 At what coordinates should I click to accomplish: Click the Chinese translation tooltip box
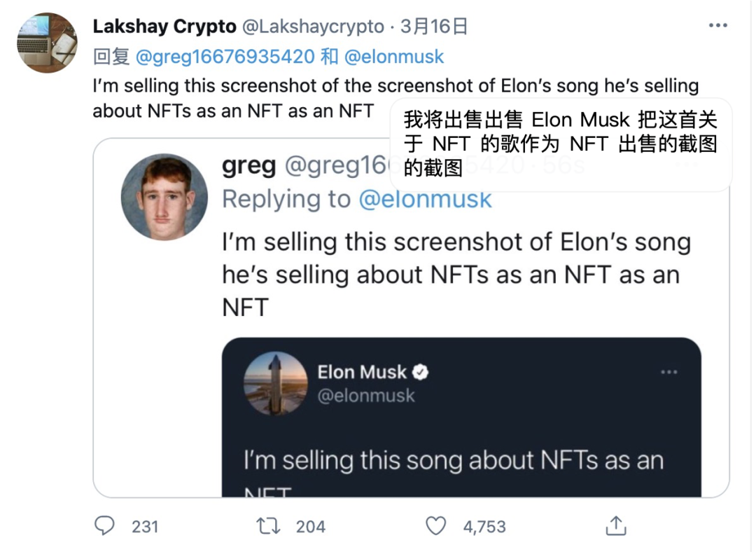pyautogui.click(x=560, y=144)
